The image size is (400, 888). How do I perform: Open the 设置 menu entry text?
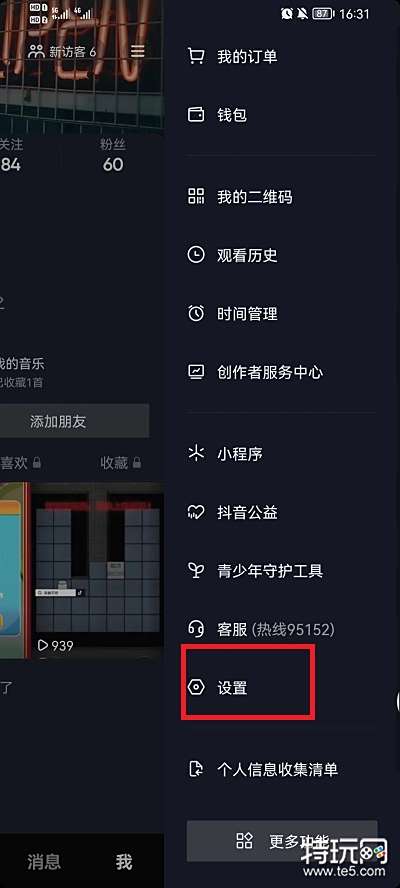tap(232, 688)
